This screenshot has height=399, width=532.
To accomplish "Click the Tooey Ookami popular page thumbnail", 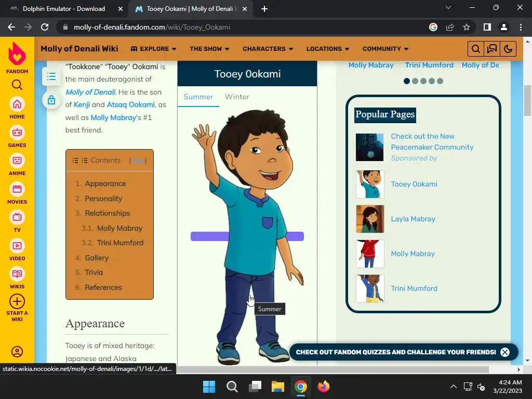I will point(370,184).
